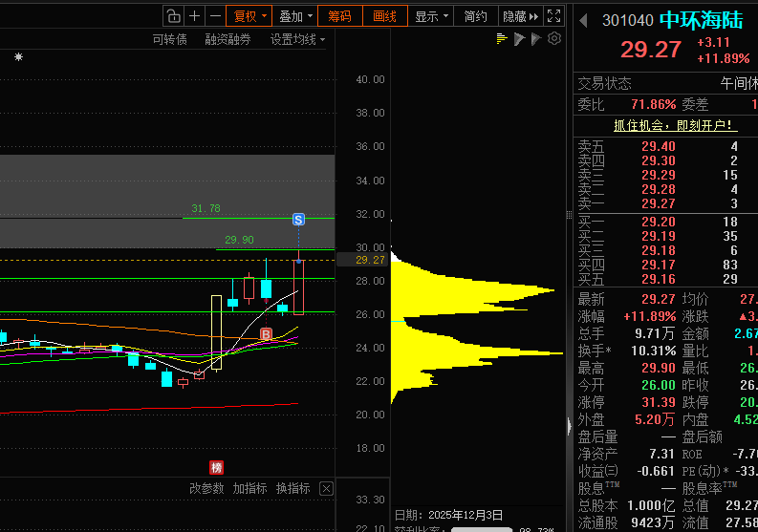Viewport: 758px width, 532px height.
Task: Click the 外盘 value 5.20万
Action: 655,419
